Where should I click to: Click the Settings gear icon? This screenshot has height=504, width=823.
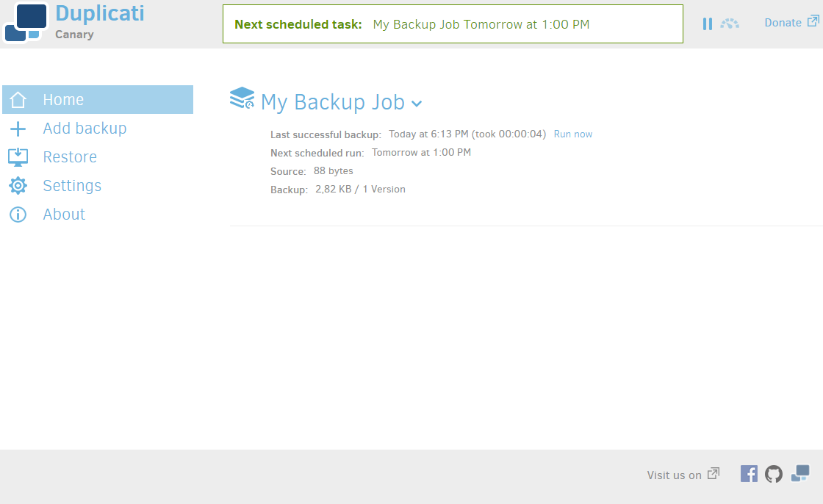[18, 185]
